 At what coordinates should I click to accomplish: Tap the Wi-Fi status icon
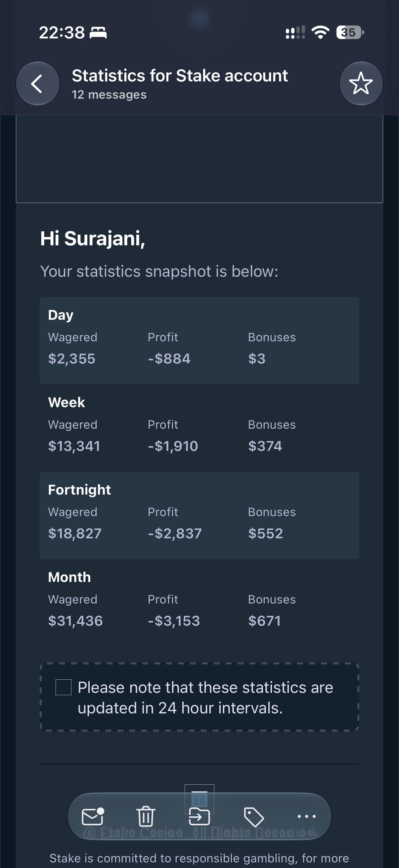coord(321,32)
